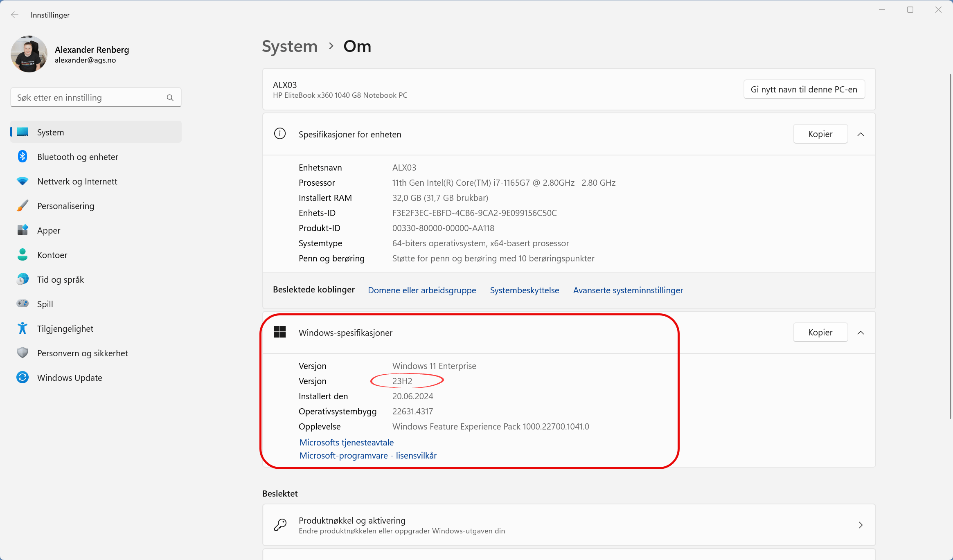Click the key icon for 'Produktnøkkel og aktivering'

[x=280, y=525]
